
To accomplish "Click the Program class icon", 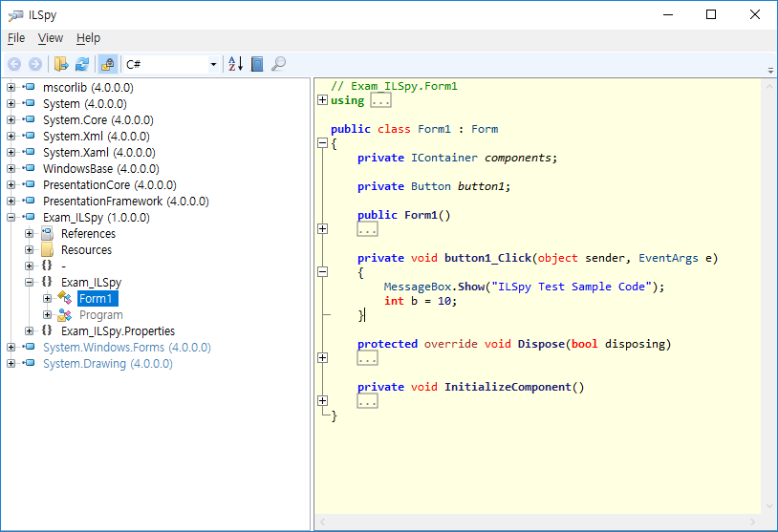I will coord(65,314).
